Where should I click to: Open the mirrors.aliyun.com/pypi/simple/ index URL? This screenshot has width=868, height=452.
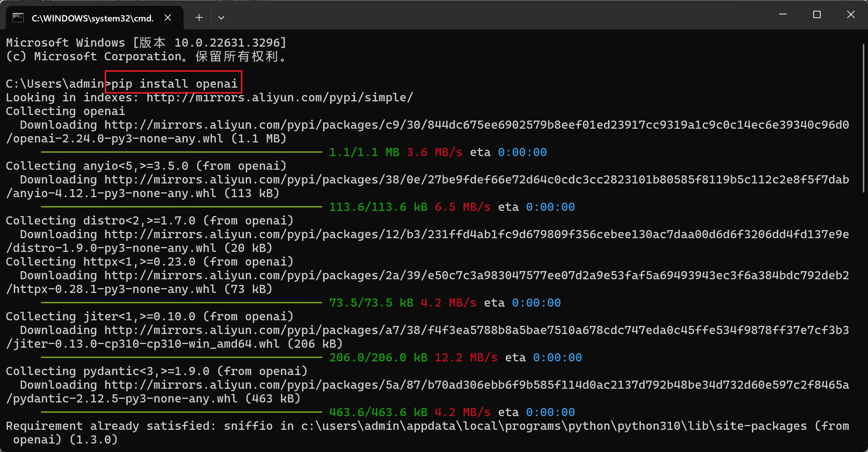[x=280, y=98]
